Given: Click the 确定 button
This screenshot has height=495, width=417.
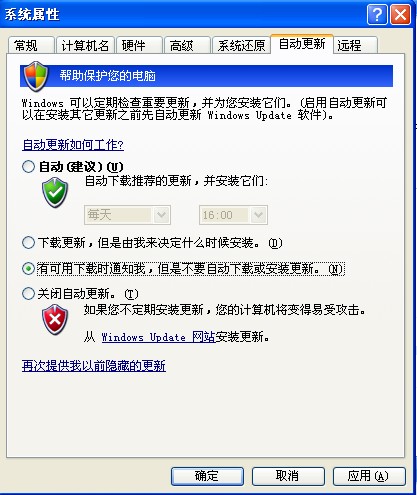Looking at the screenshot, I should coord(207,476).
